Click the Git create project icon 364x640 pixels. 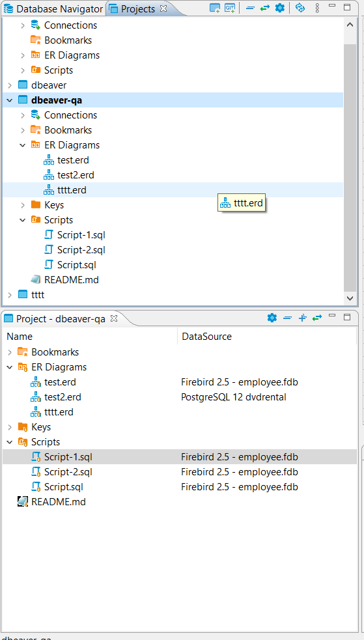(230, 8)
